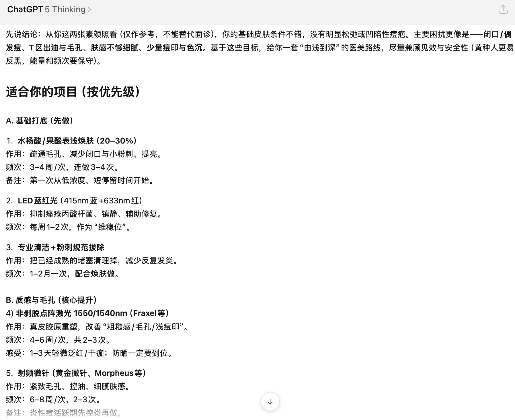This screenshot has width=515, height=420.
Task: Click the scroll-to-bottom arrow button
Action: tap(270, 401)
